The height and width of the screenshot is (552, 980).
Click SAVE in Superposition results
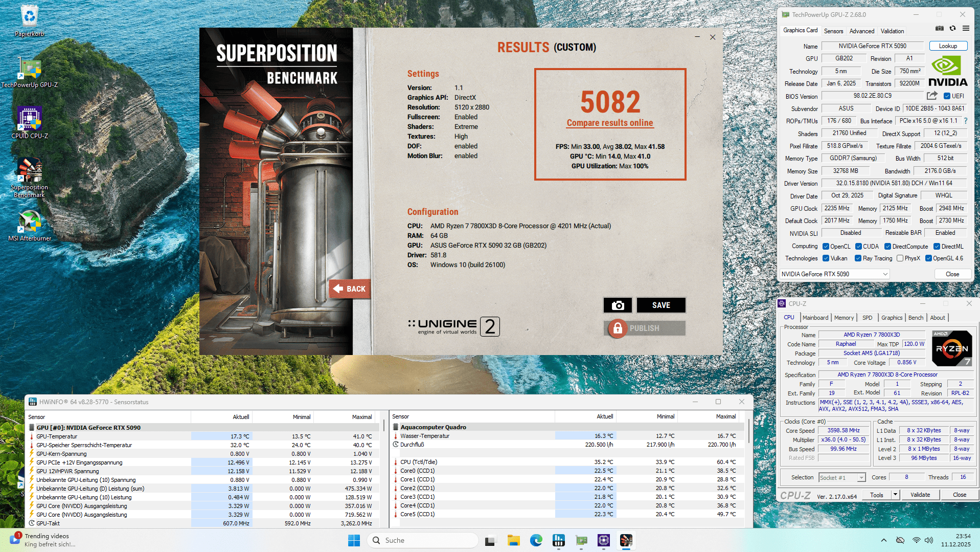click(x=661, y=305)
